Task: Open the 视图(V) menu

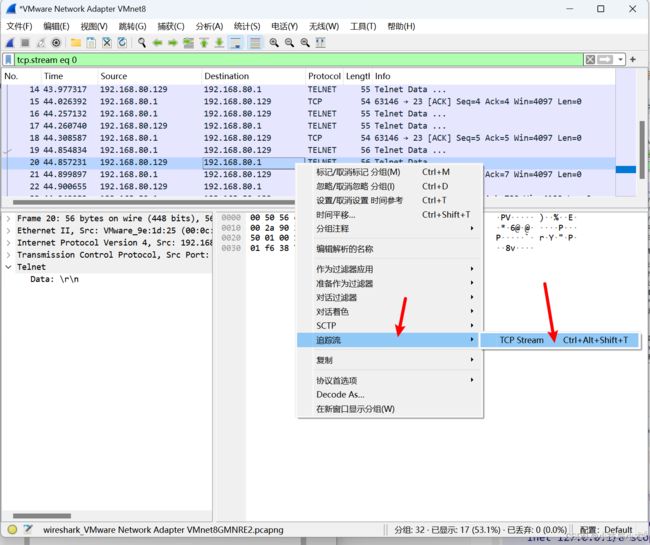Action: 94,26
